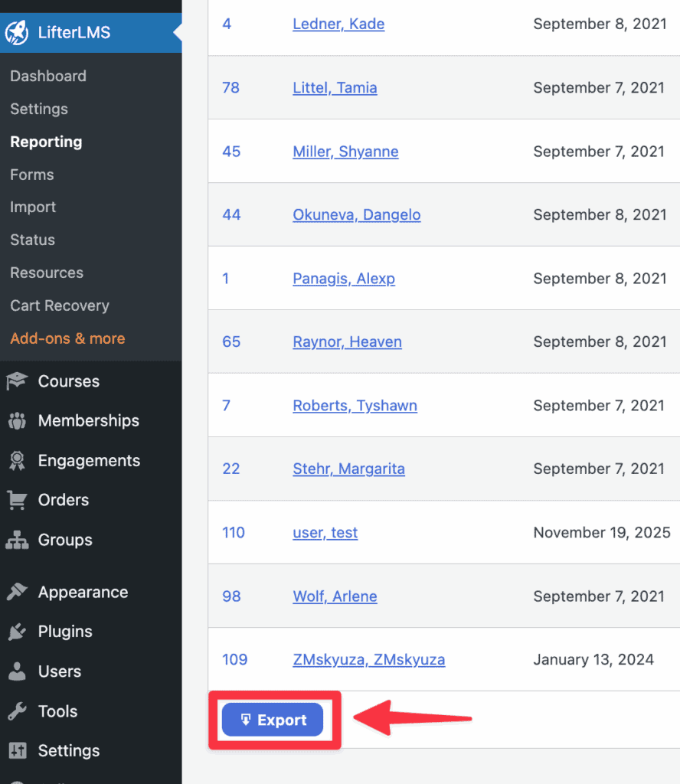Open LifterLMS Settings submenu item
680x784 pixels.
click(x=39, y=109)
